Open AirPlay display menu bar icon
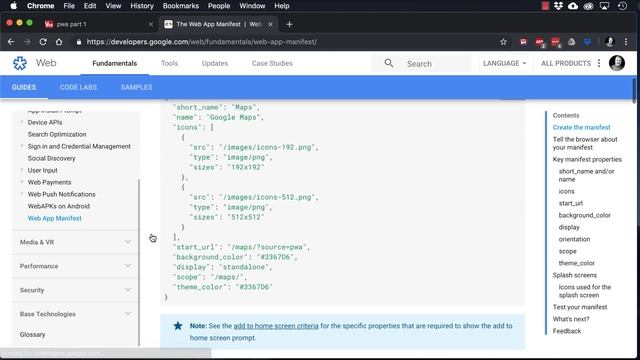 (604, 6)
